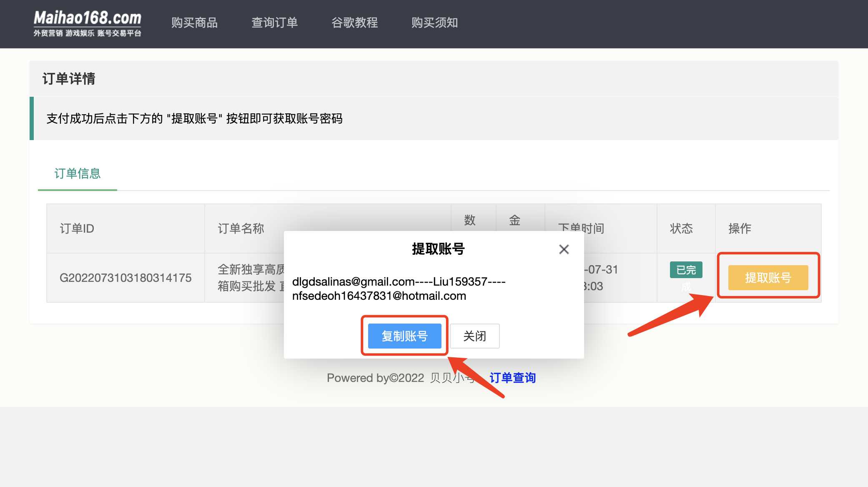Click the 订单ID column header

[77, 228]
